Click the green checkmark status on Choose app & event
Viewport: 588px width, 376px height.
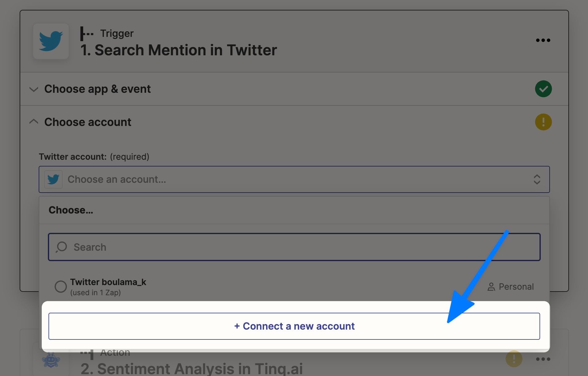tap(543, 89)
